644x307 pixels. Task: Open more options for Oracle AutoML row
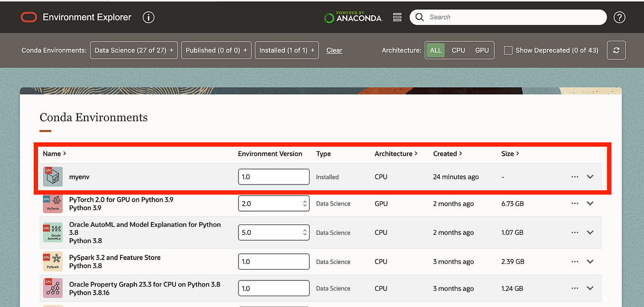pyautogui.click(x=575, y=233)
